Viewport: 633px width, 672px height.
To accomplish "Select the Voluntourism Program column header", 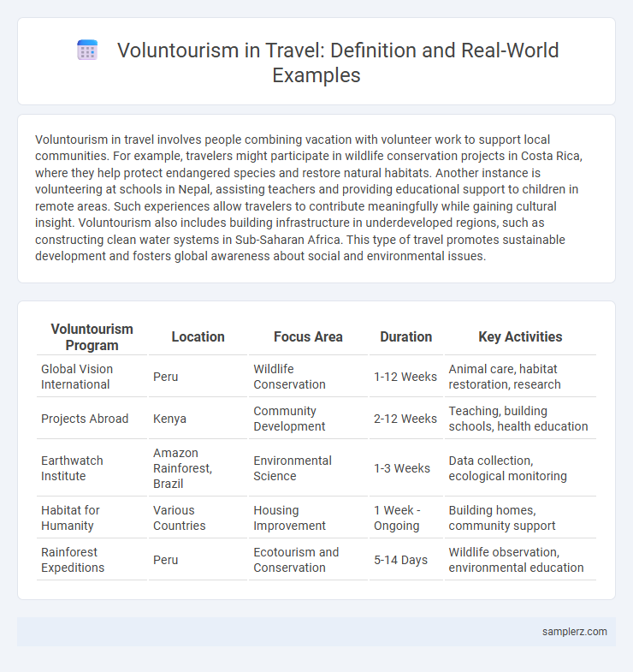I will pyautogui.click(x=92, y=337).
